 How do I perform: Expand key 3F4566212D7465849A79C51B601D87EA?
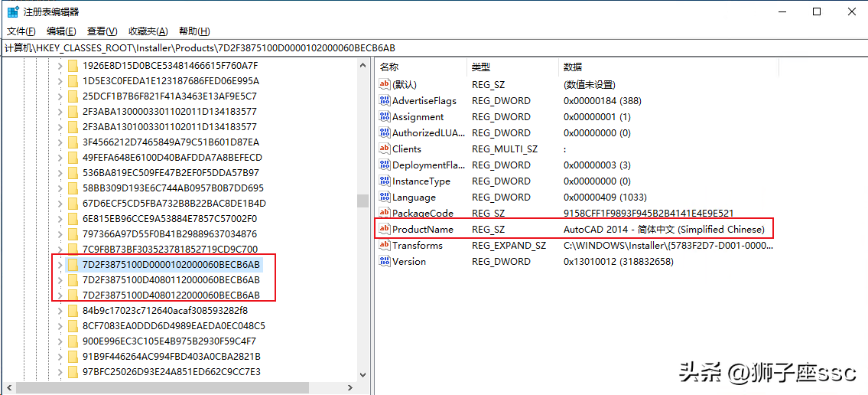coord(60,142)
